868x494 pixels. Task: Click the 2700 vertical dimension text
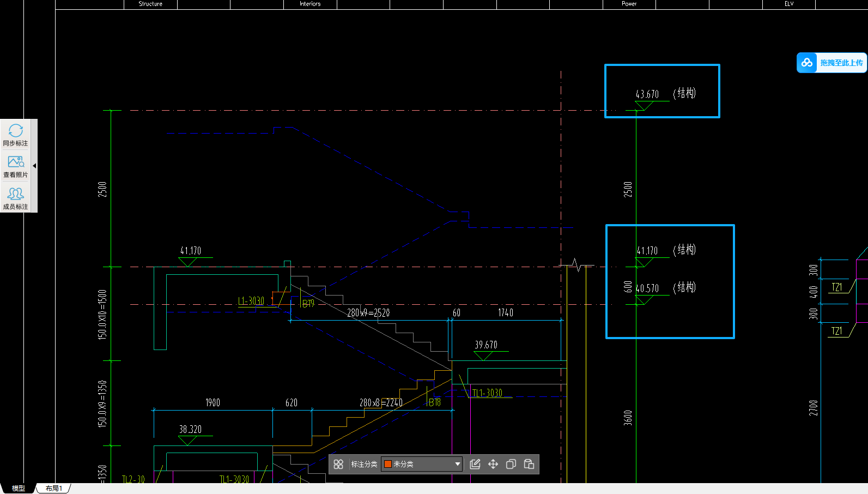[x=814, y=408]
